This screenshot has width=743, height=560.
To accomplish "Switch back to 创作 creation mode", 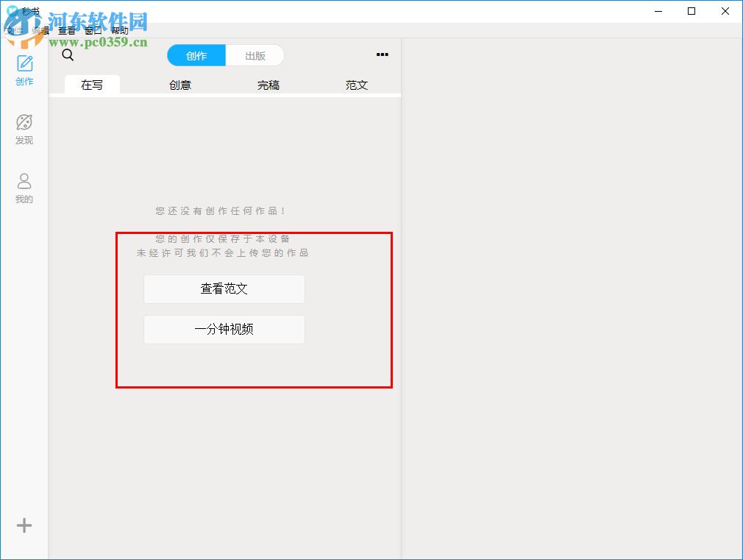I will tap(196, 54).
